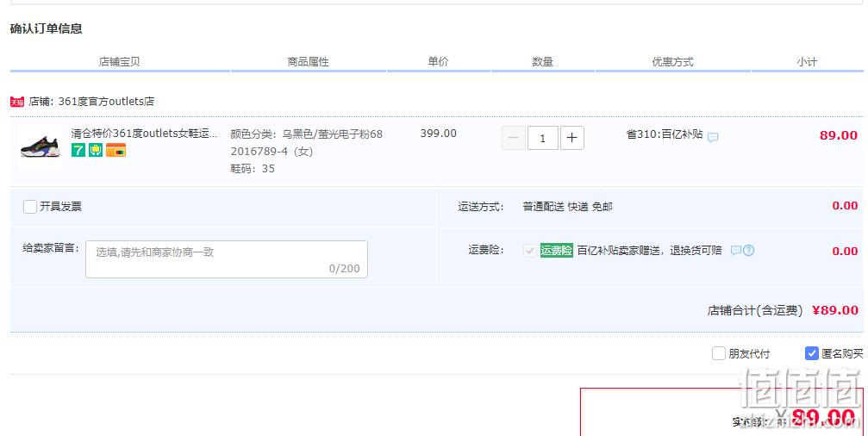
Task: Click the green shield guarantee badge
Action: 96,150
